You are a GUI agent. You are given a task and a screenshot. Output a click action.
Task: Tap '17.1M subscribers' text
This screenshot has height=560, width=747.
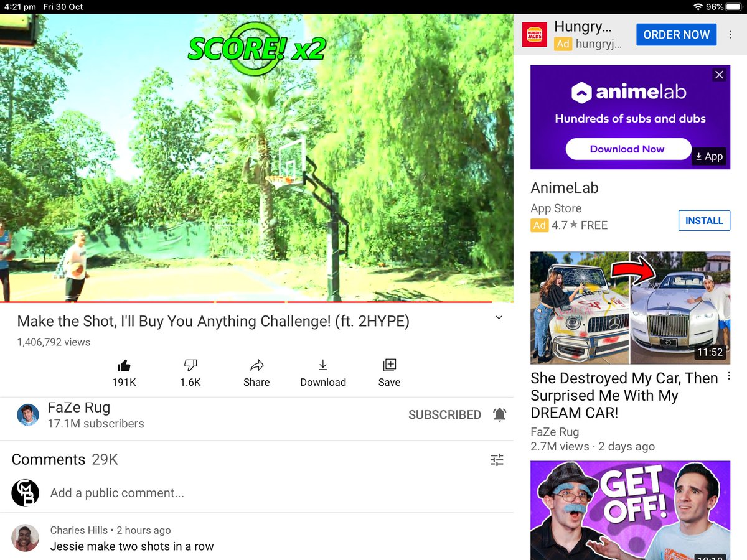click(96, 424)
